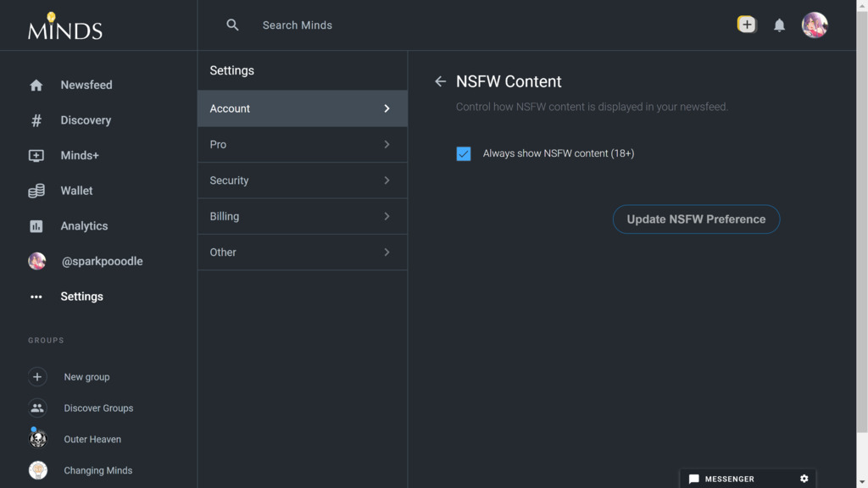868x488 pixels.
Task: Select the Account settings category
Action: pos(303,108)
